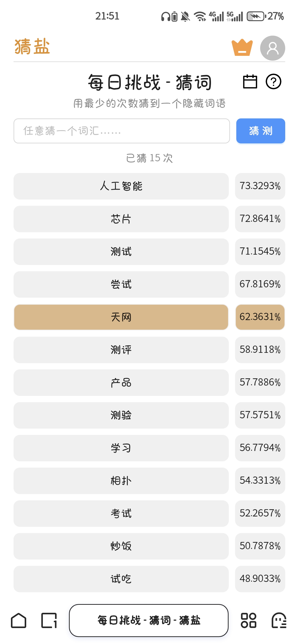Focus the word guess input field

tap(122, 131)
